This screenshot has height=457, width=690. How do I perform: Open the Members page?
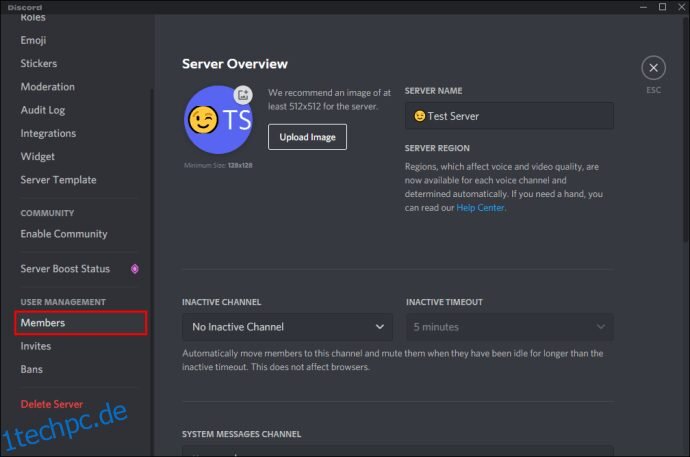click(80, 323)
